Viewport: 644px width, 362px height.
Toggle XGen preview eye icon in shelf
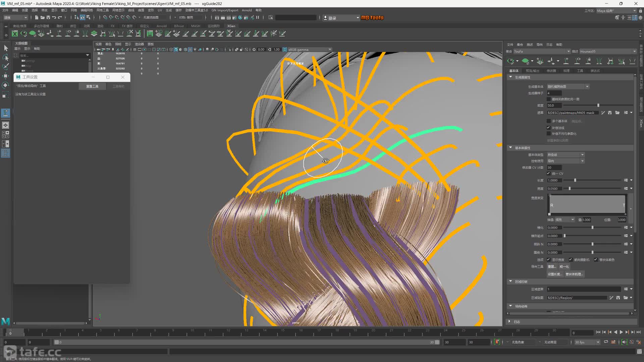(x=23, y=34)
